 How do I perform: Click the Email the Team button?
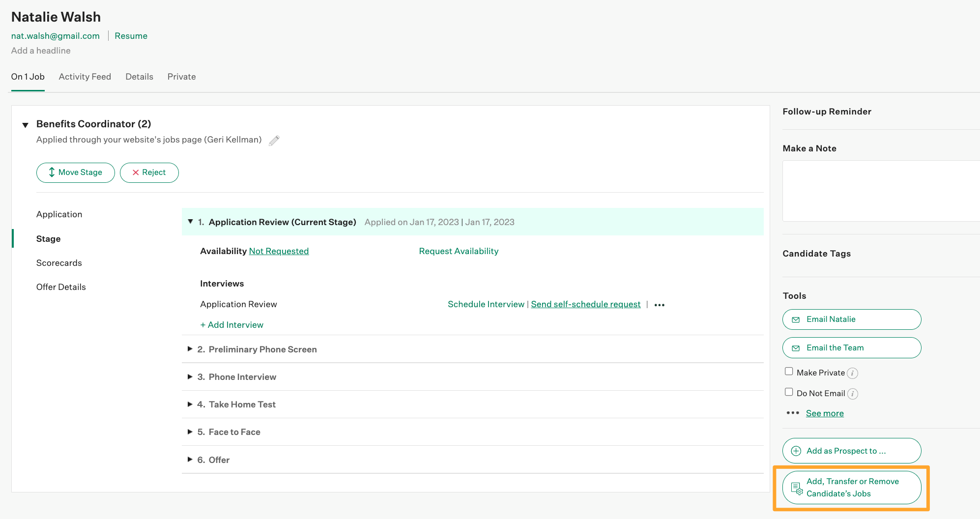(852, 348)
